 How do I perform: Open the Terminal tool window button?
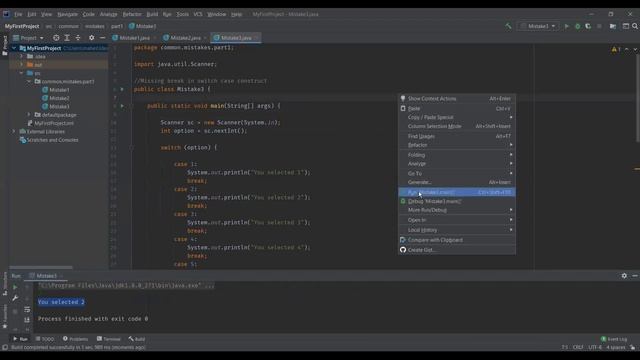[109, 339]
